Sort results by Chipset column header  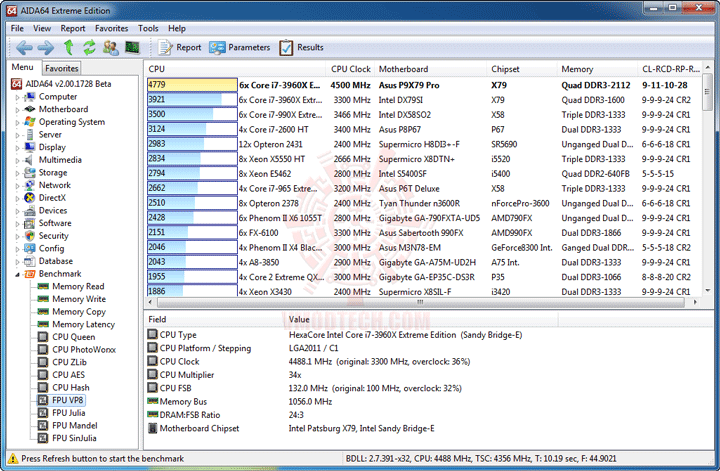[522, 69]
